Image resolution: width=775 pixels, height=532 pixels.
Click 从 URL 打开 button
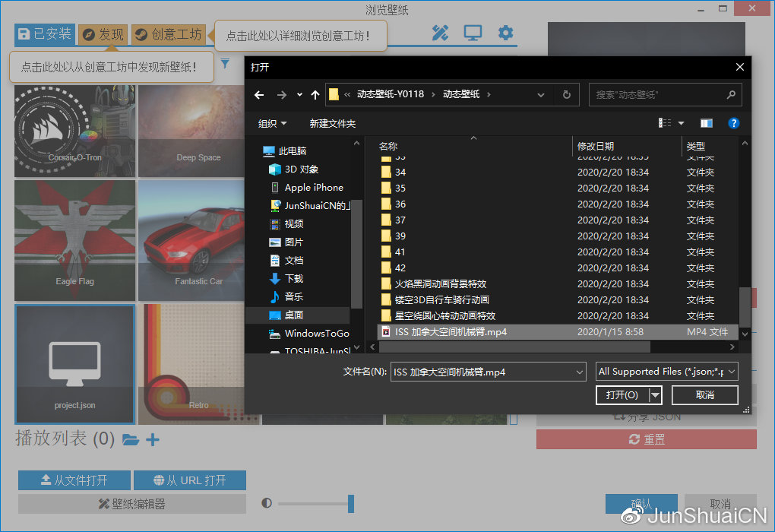(190, 480)
